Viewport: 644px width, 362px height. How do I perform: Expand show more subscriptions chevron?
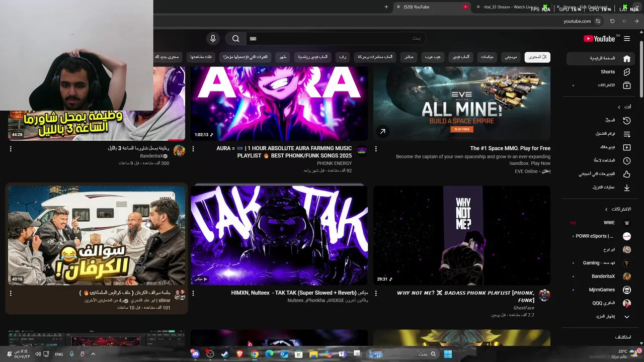tap(627, 317)
